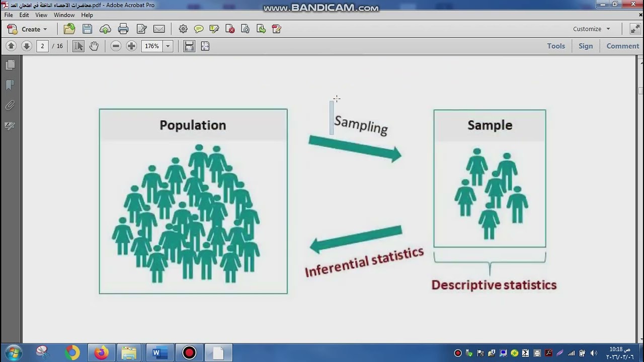Add a sticky note comment

(x=199, y=29)
